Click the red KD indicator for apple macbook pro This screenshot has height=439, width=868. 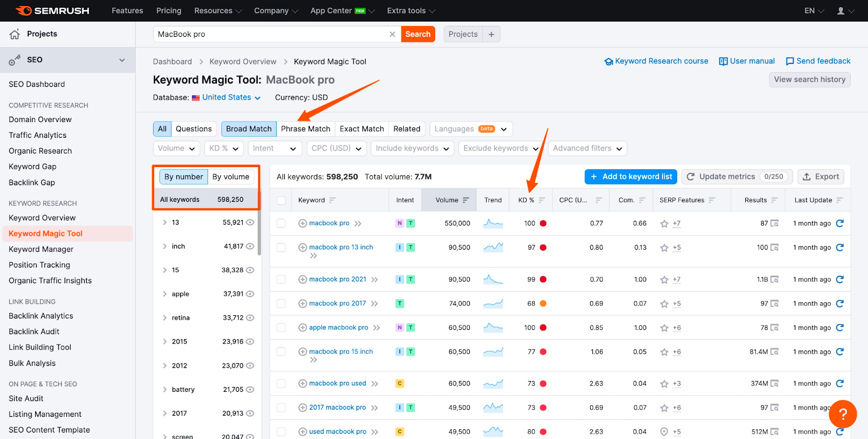(x=543, y=328)
